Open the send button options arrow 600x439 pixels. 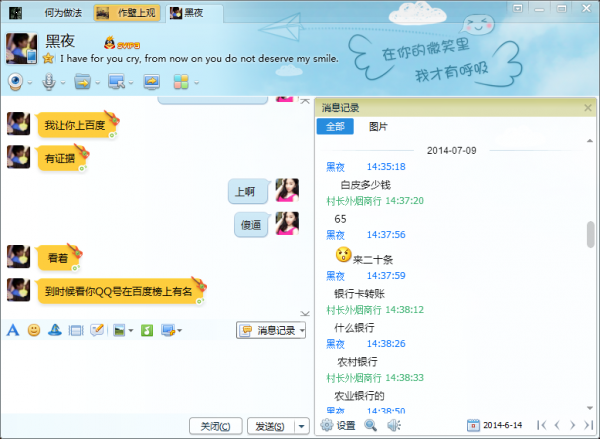pyautogui.click(x=302, y=426)
